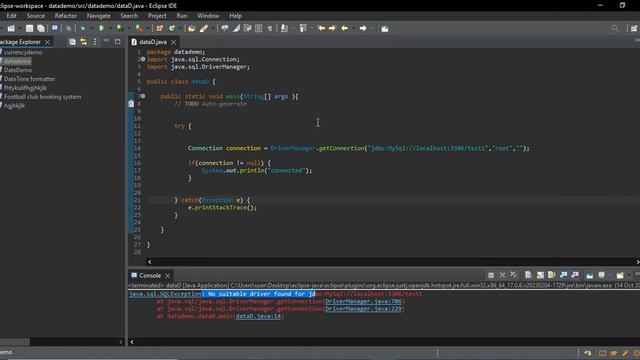Click the Run external tools icon
Screen dimensions: 640x360
[140, 28]
